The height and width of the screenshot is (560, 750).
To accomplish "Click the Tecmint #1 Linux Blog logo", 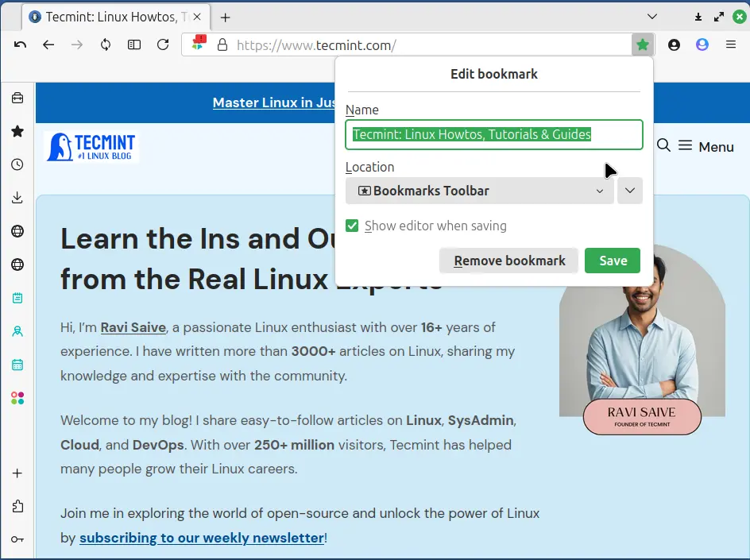I will tap(91, 147).
